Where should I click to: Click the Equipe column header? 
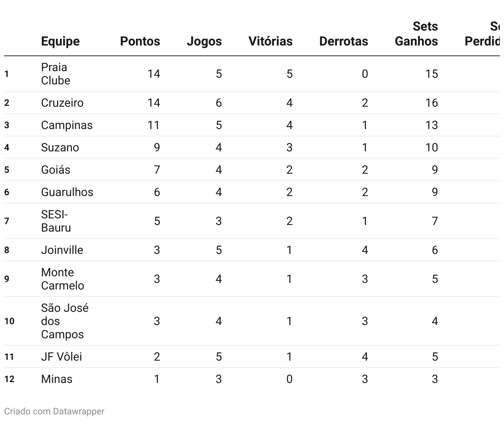point(60,41)
